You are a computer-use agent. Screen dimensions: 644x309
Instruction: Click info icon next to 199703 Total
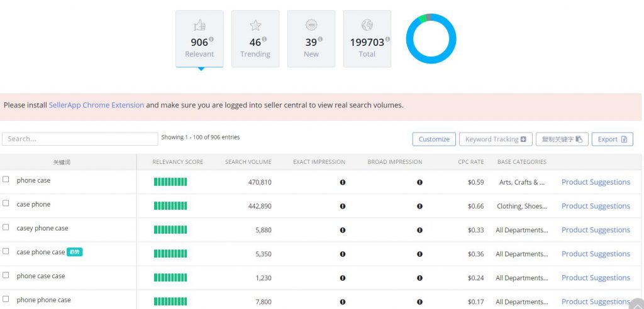coord(387,40)
